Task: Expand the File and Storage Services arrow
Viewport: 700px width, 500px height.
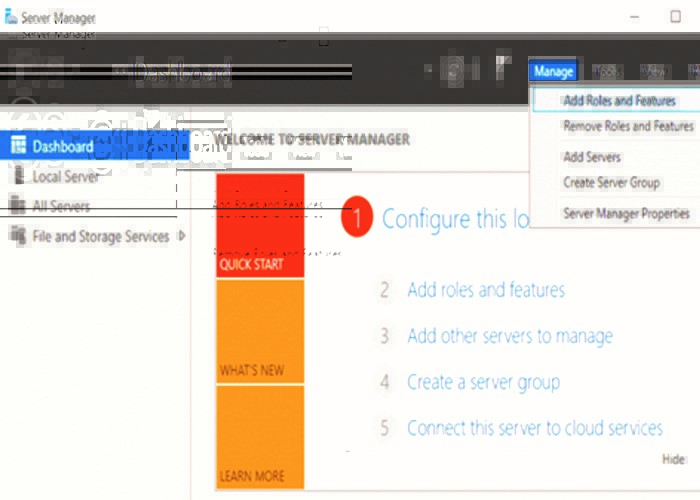Action: 181,236
